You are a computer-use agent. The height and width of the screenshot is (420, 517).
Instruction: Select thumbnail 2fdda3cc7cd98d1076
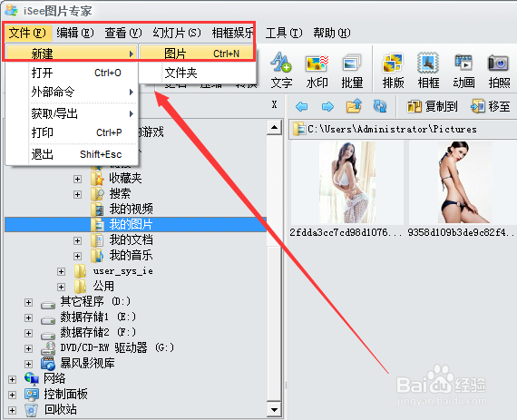coord(347,182)
